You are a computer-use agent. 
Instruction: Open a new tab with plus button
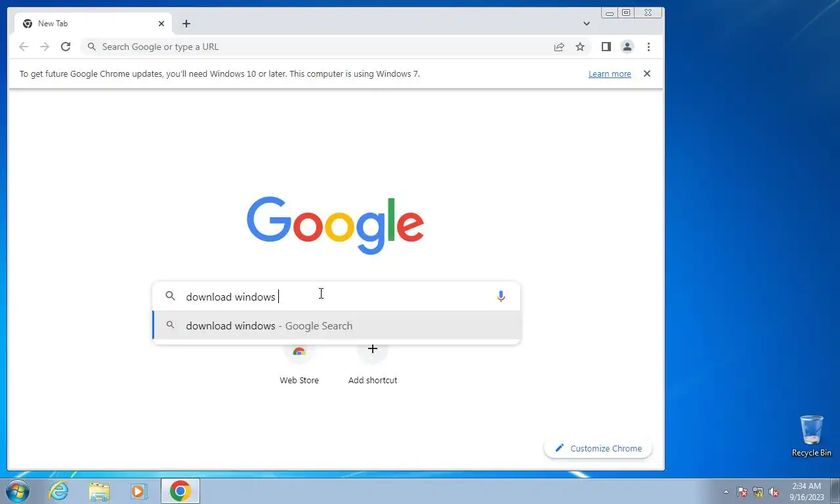click(x=186, y=24)
